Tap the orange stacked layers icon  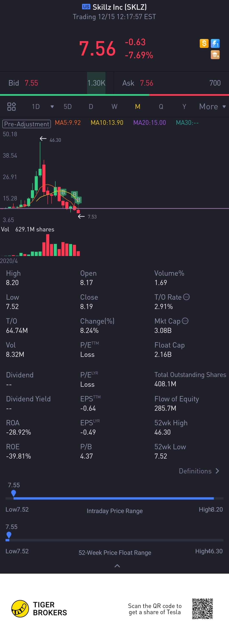coord(215,54)
